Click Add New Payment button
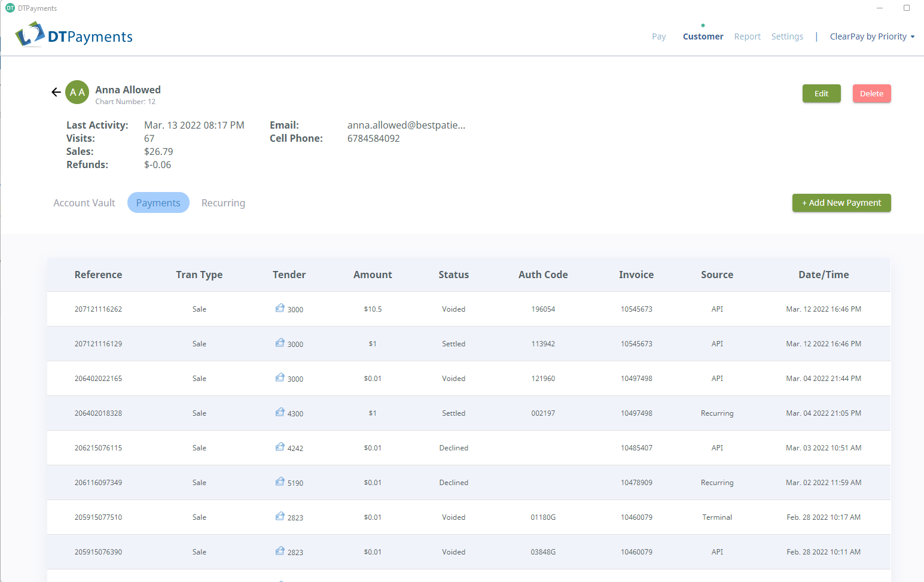The image size is (924, 582). point(841,203)
